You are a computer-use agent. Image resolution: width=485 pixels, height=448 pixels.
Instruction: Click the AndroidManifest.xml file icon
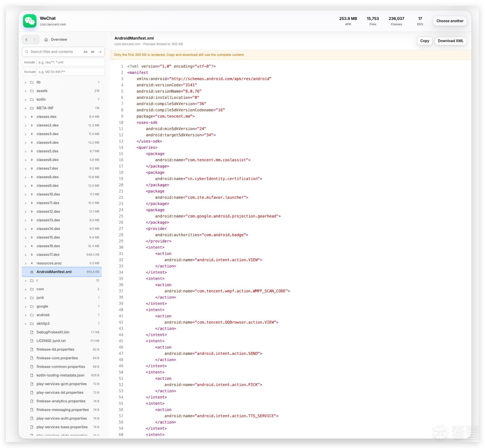coord(32,272)
